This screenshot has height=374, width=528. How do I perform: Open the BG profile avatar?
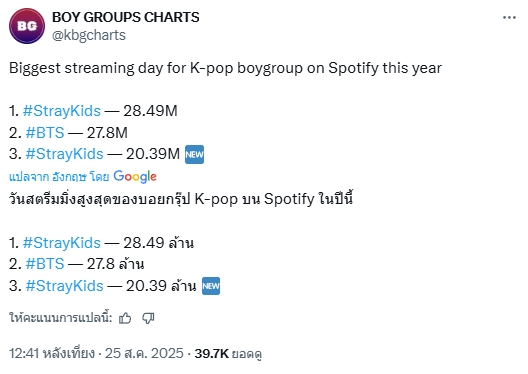coord(27,26)
